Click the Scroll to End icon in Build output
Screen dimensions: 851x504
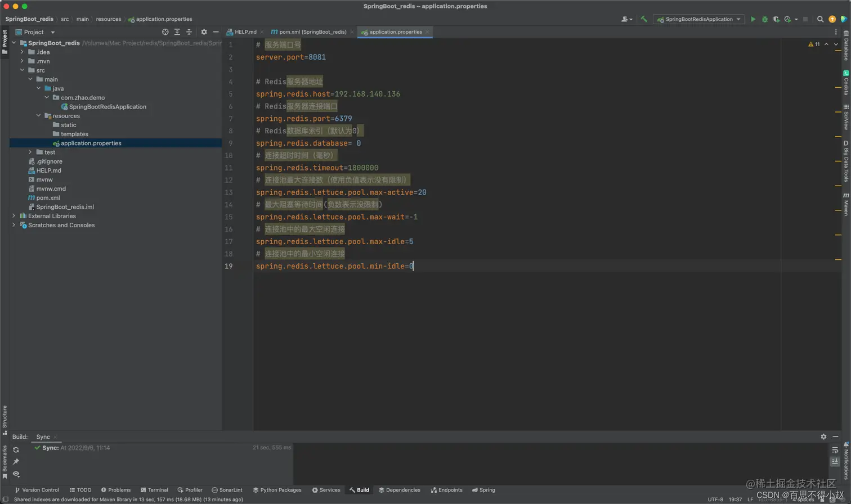pyautogui.click(x=835, y=461)
